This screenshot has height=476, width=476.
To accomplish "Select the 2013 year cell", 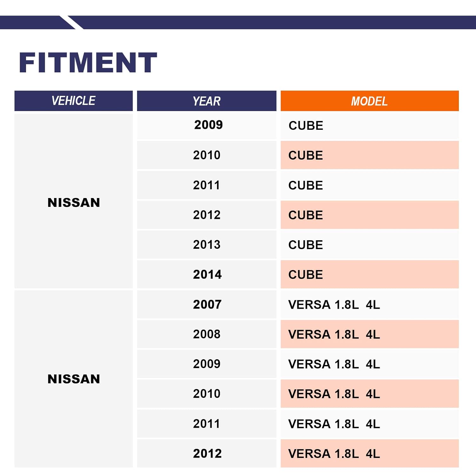I will click(x=207, y=245).
